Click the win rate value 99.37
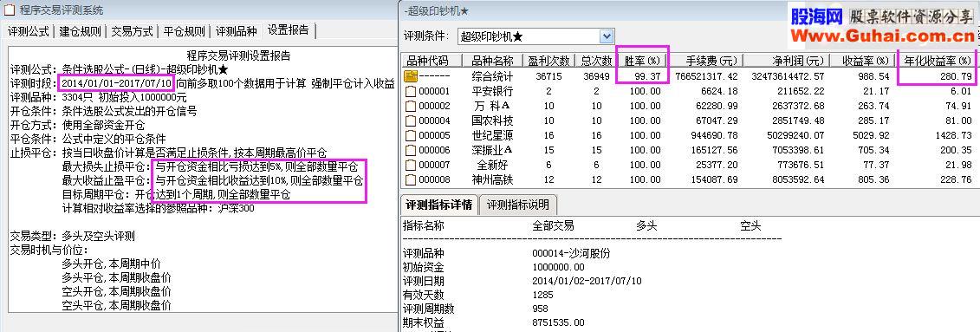This screenshot has height=332, width=980. coord(647,77)
